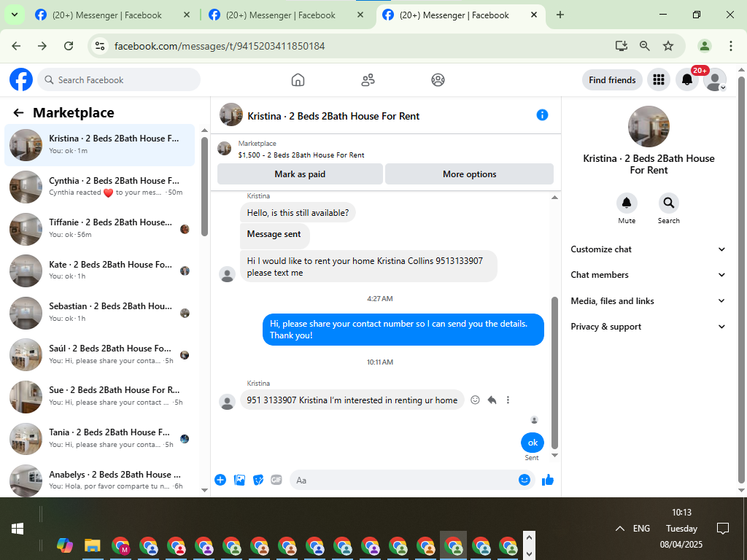
Task: Click Mark as paid button
Action: pyautogui.click(x=300, y=174)
